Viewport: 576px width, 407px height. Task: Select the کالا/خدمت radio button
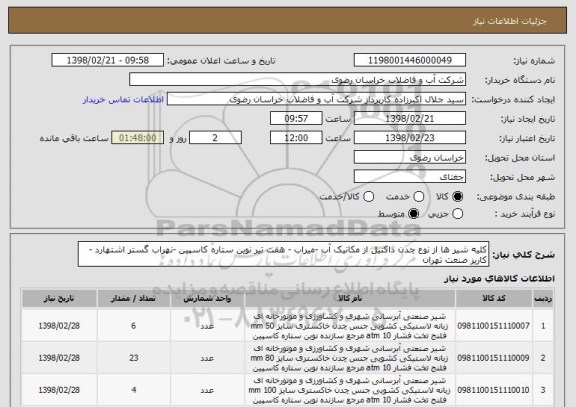coord(368,197)
